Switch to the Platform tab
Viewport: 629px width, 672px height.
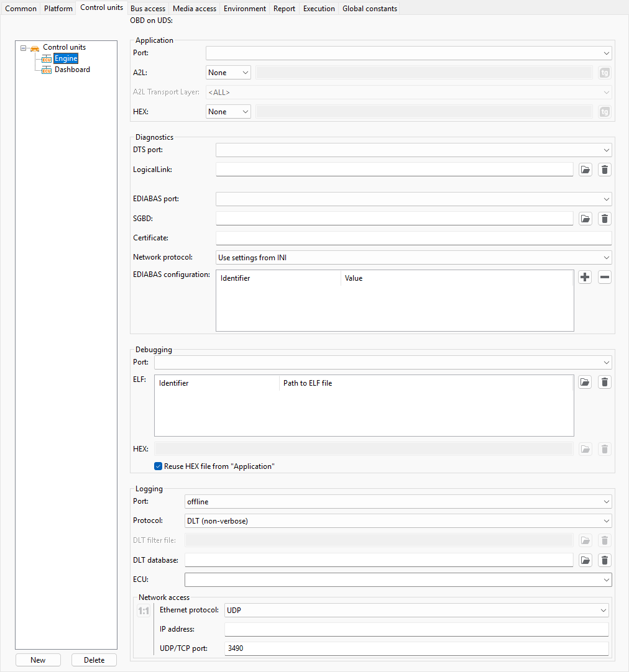point(58,9)
